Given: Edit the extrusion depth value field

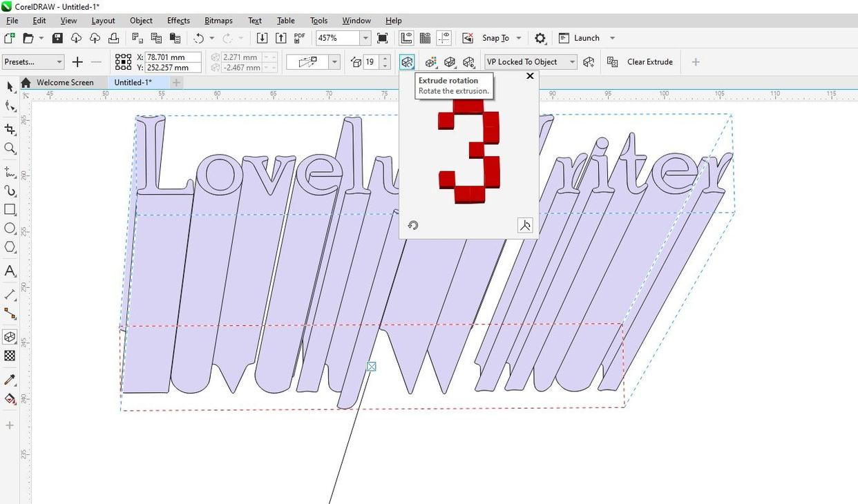Looking at the screenshot, I should click(370, 62).
